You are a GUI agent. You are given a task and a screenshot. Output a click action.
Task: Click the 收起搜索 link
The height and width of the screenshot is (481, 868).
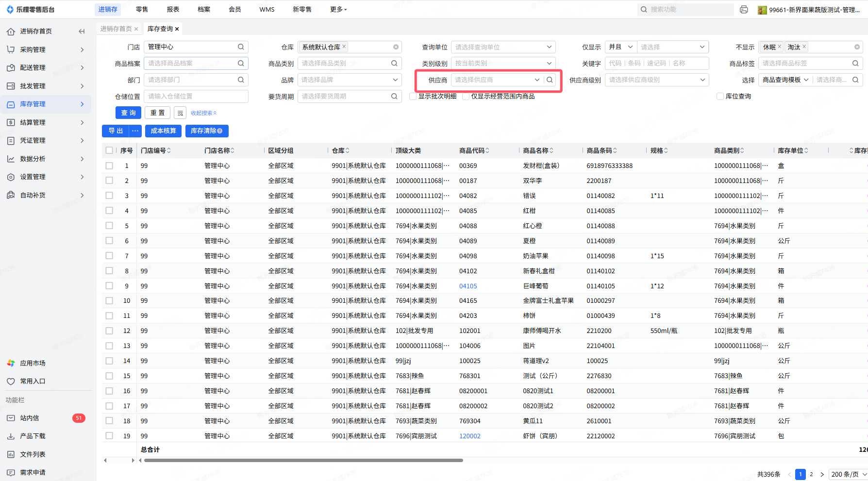pos(203,113)
